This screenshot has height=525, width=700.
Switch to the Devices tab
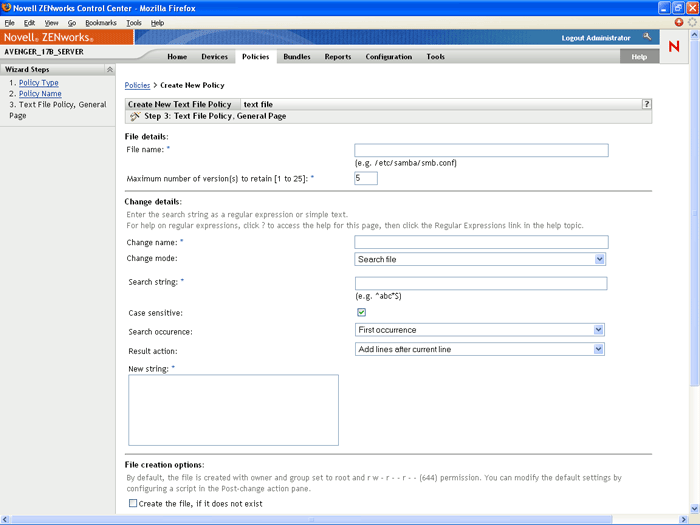[215, 57]
